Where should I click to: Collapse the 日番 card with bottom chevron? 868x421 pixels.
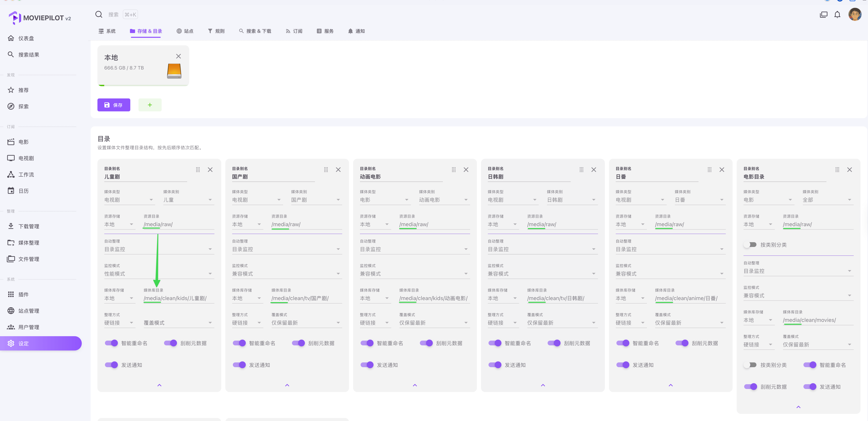pos(671,385)
